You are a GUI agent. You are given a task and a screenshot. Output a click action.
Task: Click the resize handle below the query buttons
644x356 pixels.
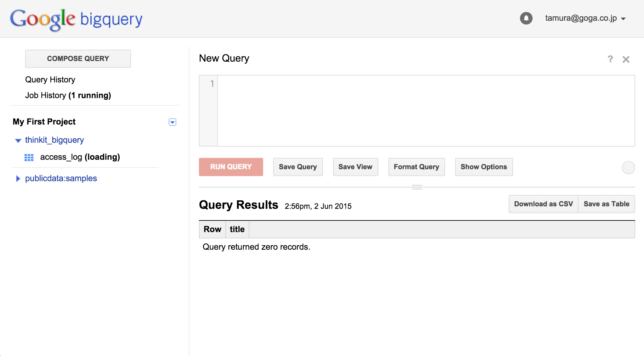click(417, 187)
